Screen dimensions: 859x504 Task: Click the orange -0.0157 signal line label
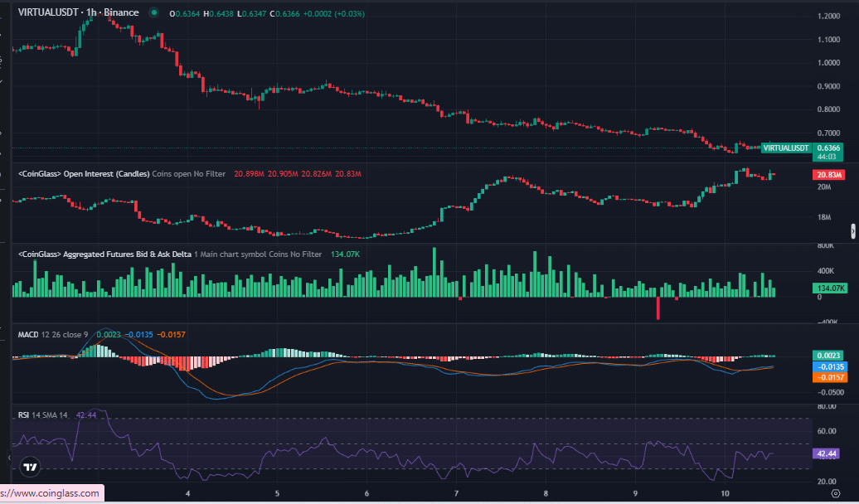click(x=829, y=377)
